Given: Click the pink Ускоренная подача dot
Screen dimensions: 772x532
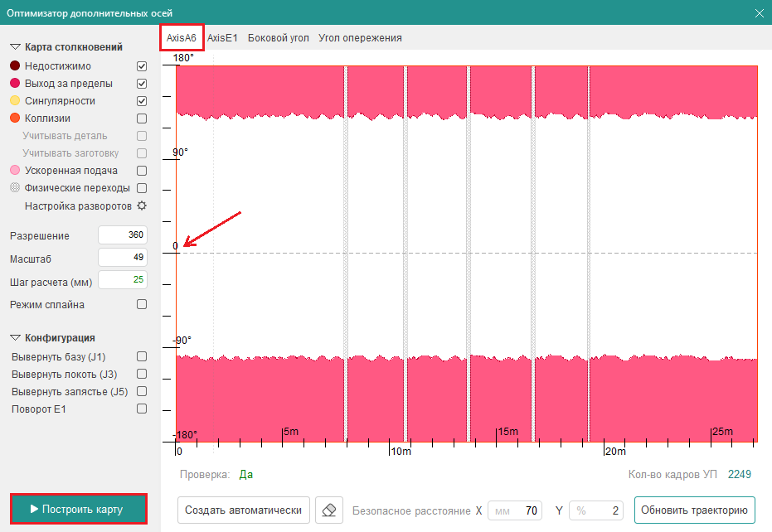Looking at the screenshot, I should [x=15, y=171].
